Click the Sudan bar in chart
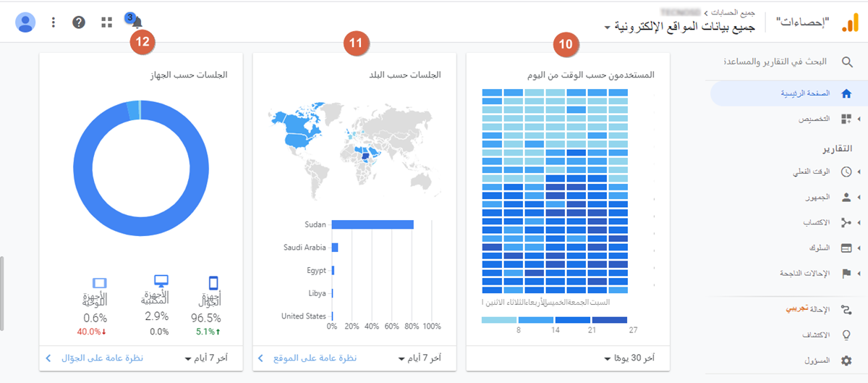Screen dimensions: 868x383 click(373, 224)
